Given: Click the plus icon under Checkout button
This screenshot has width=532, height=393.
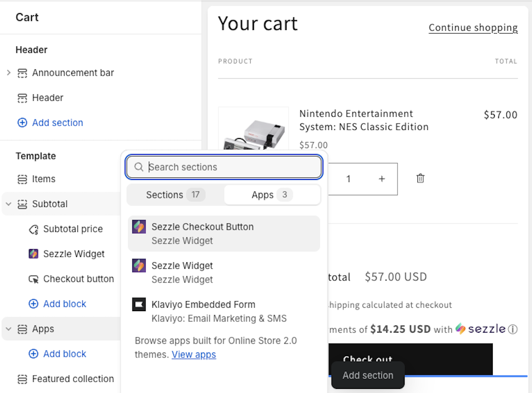Looking at the screenshot, I should 34,304.
